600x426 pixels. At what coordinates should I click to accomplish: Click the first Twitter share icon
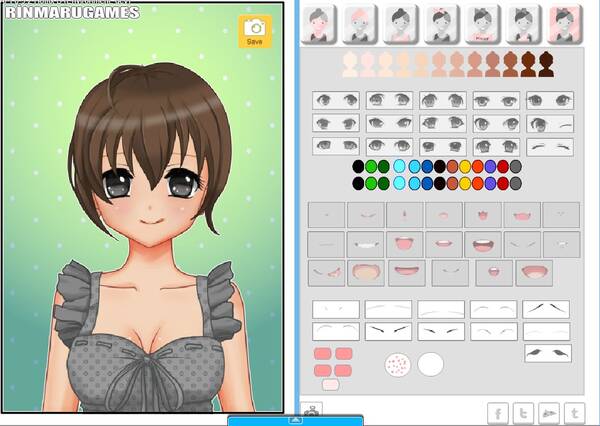(x=522, y=412)
